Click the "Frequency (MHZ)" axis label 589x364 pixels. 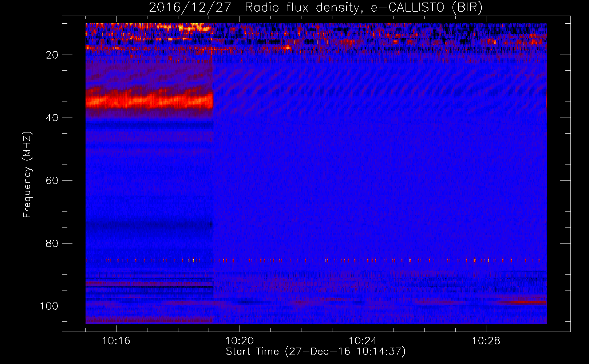pos(27,175)
